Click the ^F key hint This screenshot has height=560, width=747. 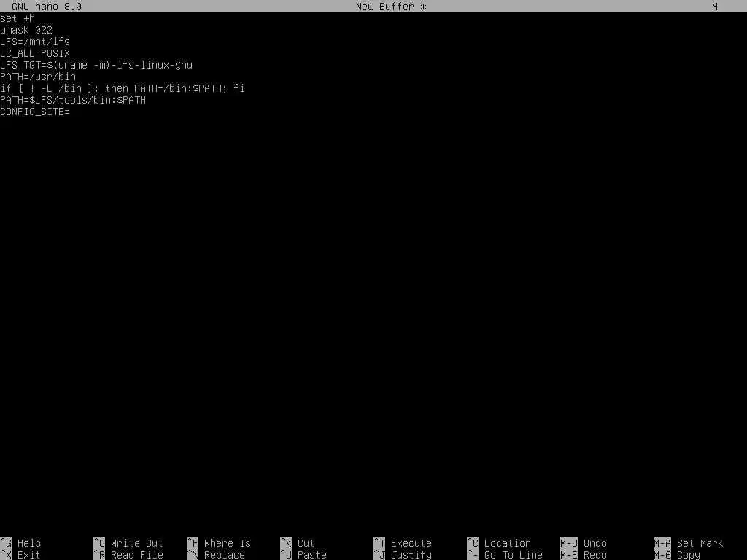click(x=193, y=543)
